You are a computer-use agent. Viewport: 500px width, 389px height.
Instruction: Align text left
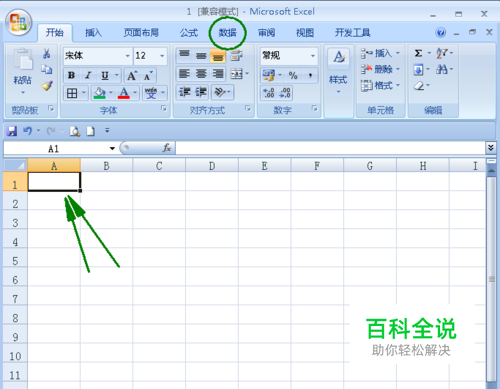pyautogui.click(x=184, y=74)
